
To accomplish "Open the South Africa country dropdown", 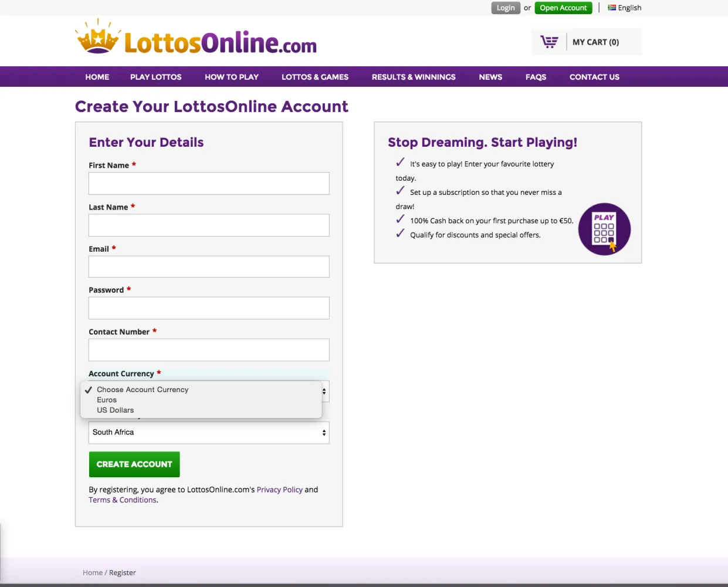I will (x=209, y=433).
